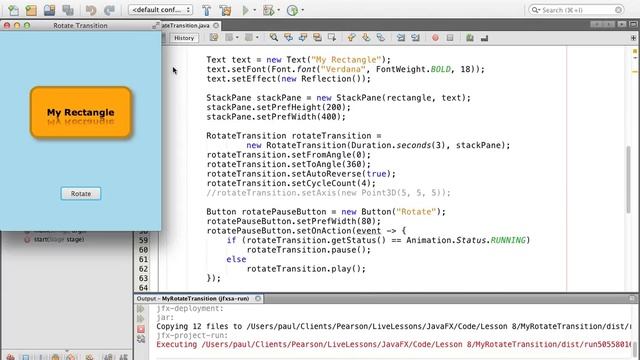Click the commented setAxis code line
Image resolution: width=640 pixels, height=360 pixels.
[329, 193]
